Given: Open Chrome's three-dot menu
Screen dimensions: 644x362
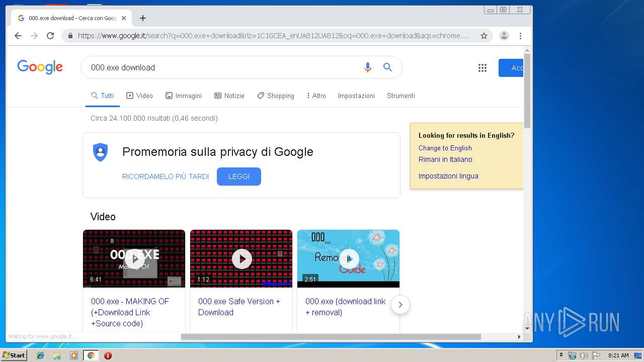Looking at the screenshot, I should 520,36.
